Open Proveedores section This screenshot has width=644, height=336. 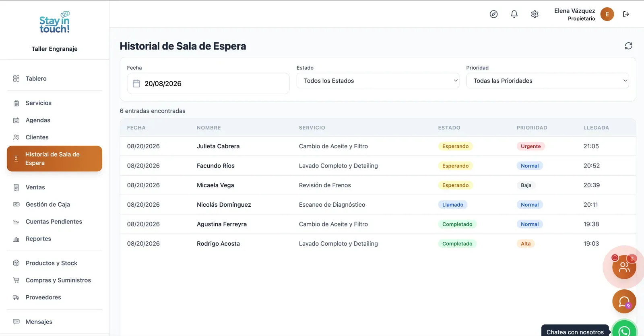(x=54, y=297)
